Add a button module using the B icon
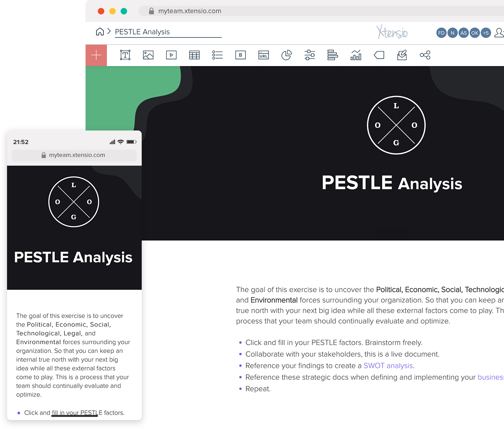The image size is (504, 429). (240, 55)
